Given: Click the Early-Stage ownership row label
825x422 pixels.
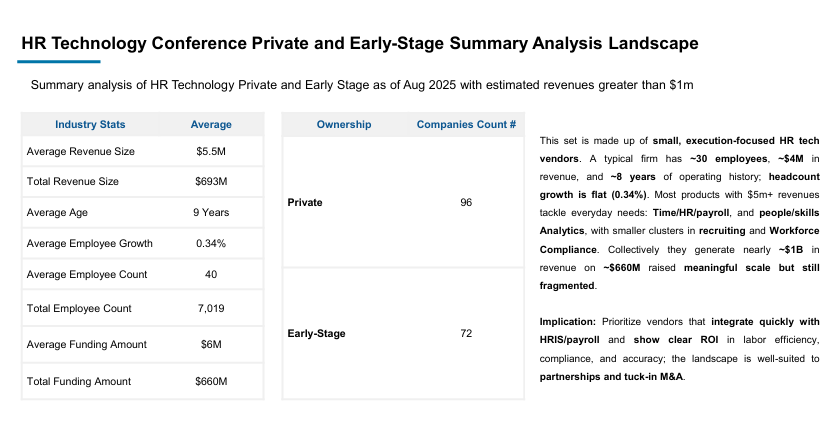Looking at the screenshot, I should pos(316,333).
